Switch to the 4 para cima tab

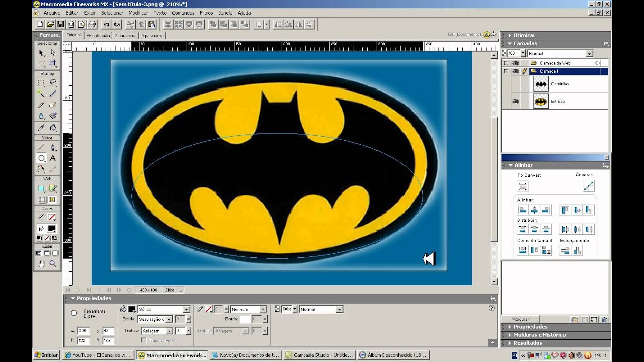tap(152, 35)
